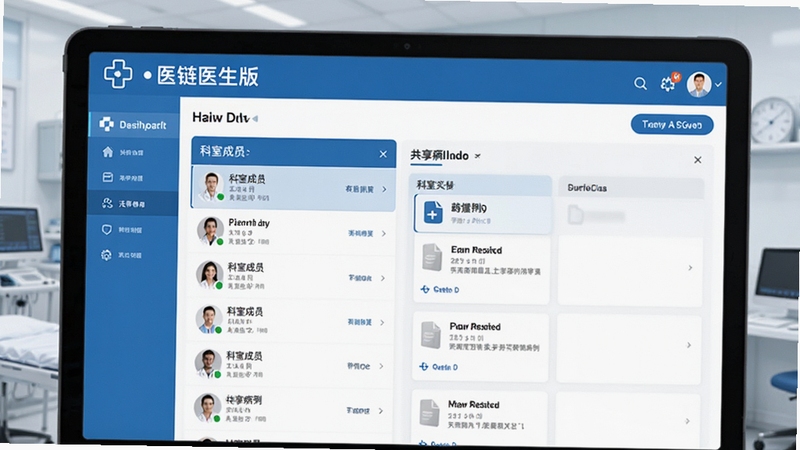Click the 医链医生版 app title
The height and width of the screenshot is (450, 800).
(x=207, y=76)
